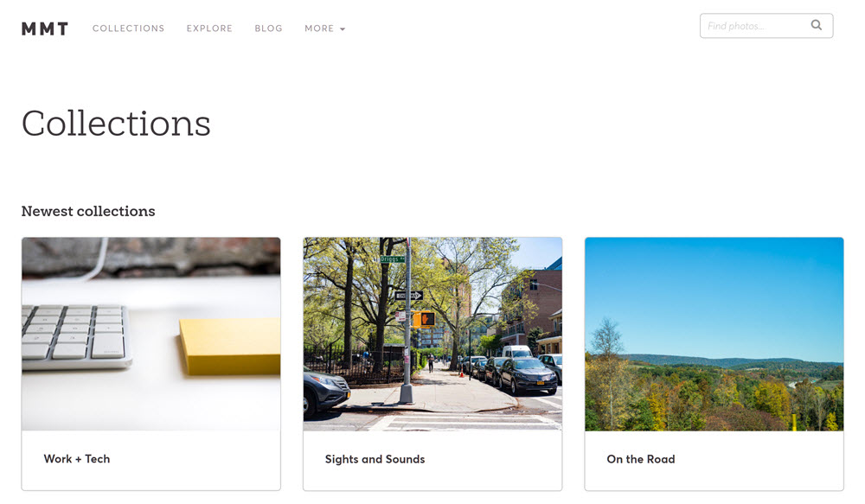Navigate to the Explore page
Image resolution: width=865 pixels, height=504 pixels.
[x=209, y=29]
